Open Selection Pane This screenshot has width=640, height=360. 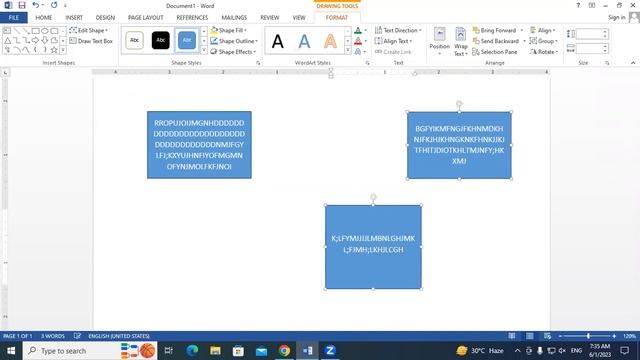pos(495,52)
